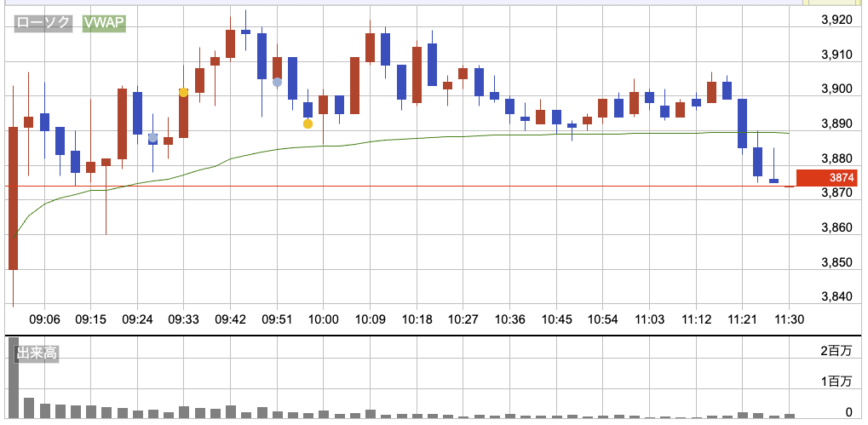868x425 pixels.
Task: Select the blue-gray marker at the 09:51 candle
Action: 277,83
